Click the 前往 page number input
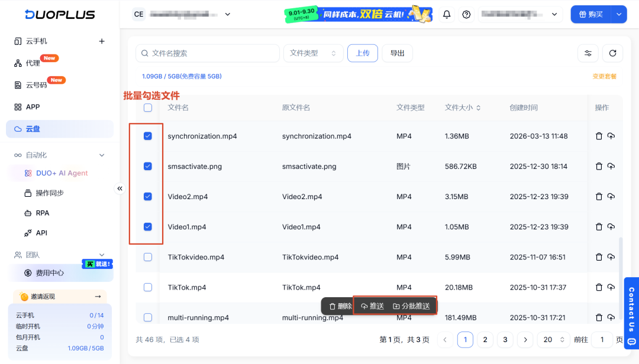 click(x=602, y=340)
